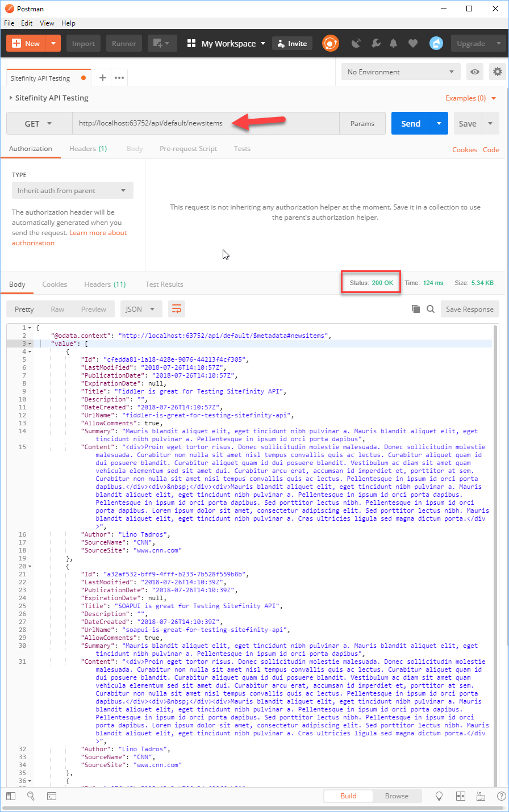509x812 pixels.
Task: Expand the No Environment selector
Action: point(401,72)
